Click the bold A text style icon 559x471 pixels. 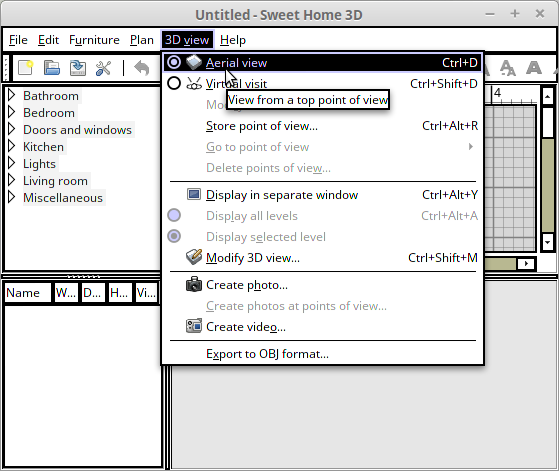pos(534,68)
